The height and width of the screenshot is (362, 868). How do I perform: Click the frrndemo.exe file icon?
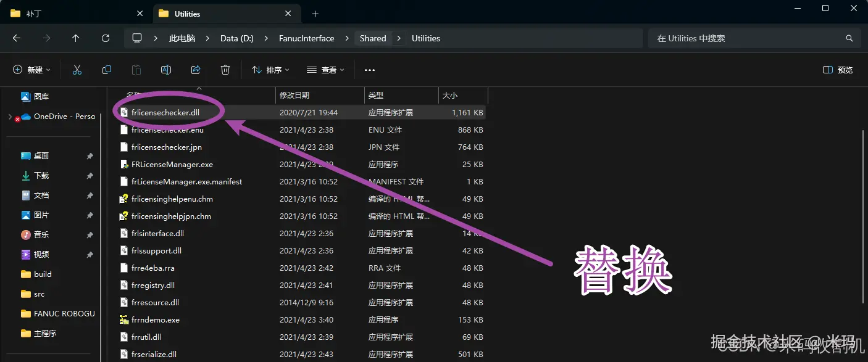[x=124, y=320]
